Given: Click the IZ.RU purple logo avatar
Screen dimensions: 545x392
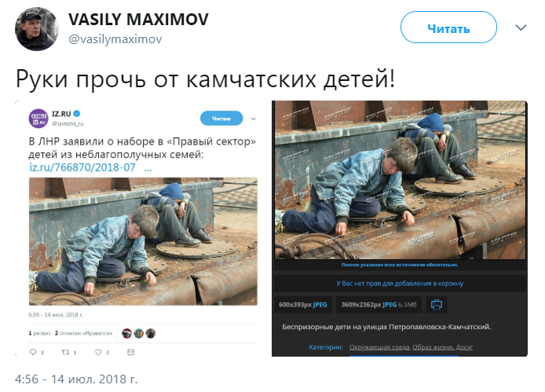Looking at the screenshot, I should [x=38, y=119].
